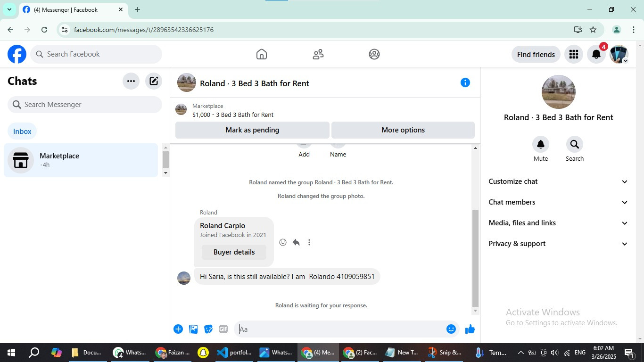Click Find friends button
Screen dimensions: 644x362
(536, 54)
